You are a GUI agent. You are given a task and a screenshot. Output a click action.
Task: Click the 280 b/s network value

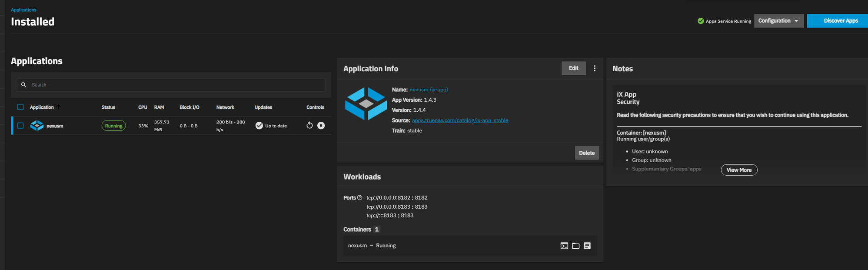231,126
